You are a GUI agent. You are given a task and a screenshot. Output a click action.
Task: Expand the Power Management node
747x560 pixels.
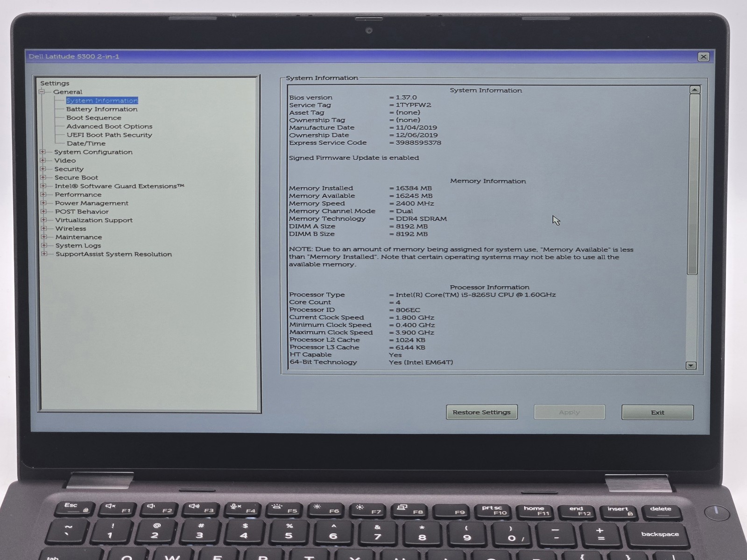(x=43, y=203)
